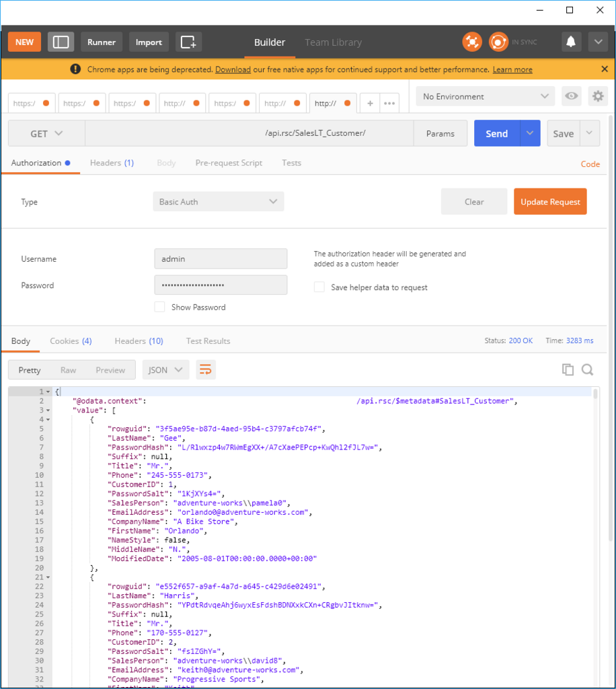616x689 pixels.
Task: Open the notifications bell
Action: (x=571, y=42)
